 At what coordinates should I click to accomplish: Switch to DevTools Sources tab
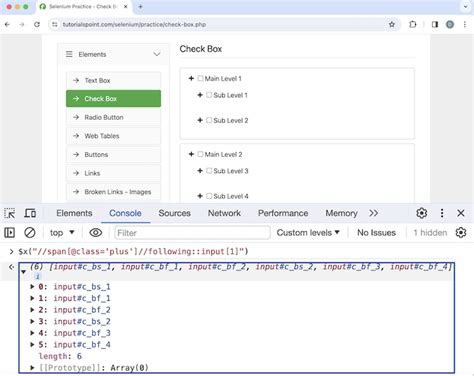(x=174, y=213)
